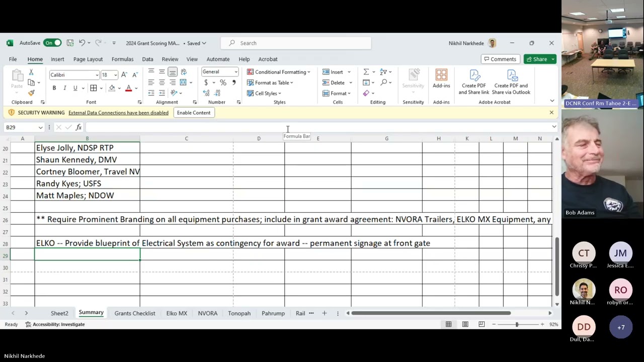Open the Comments pane button
This screenshot has width=644, height=362.
(x=500, y=59)
